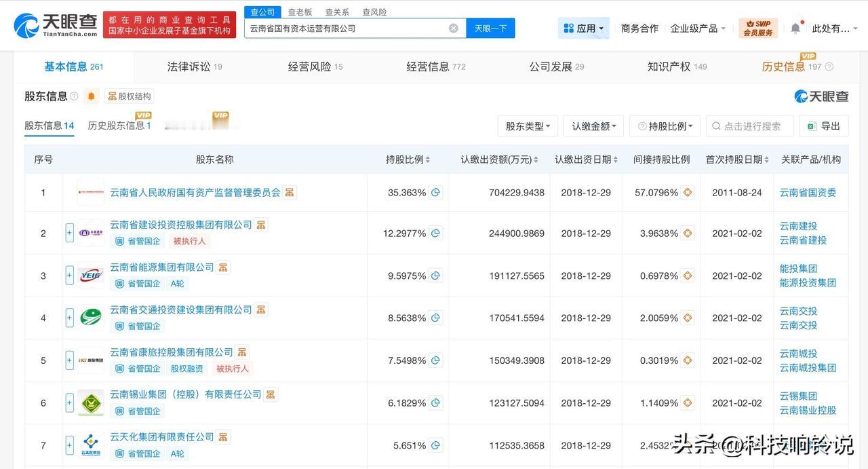This screenshot has width=868, height=469.
Task: Select the 查关系 search mode
Action: [337, 12]
